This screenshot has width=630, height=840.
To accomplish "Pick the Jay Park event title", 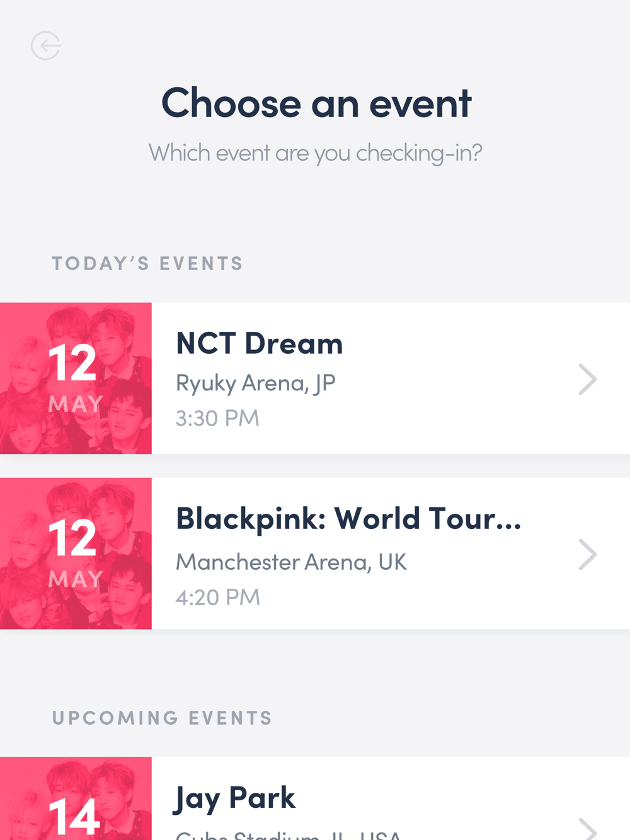I will [x=234, y=798].
